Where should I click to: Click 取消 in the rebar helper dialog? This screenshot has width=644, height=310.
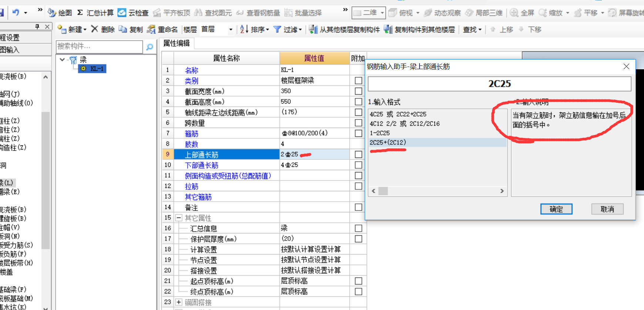(607, 209)
